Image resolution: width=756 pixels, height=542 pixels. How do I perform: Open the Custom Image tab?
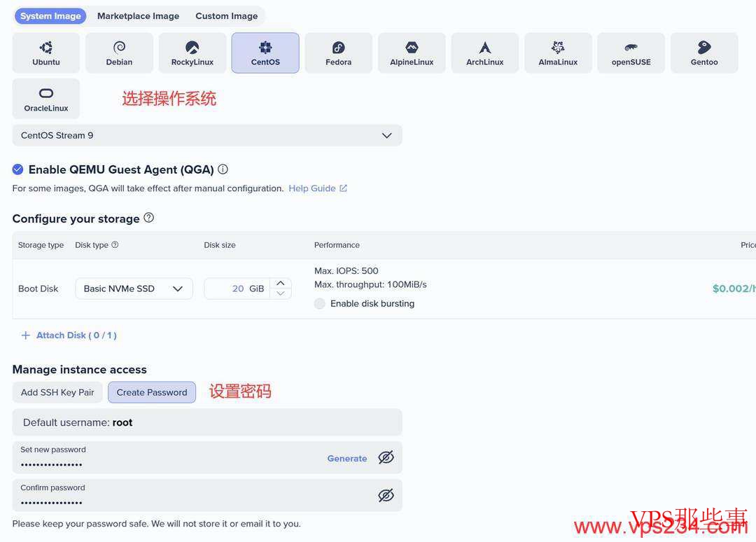coord(226,16)
